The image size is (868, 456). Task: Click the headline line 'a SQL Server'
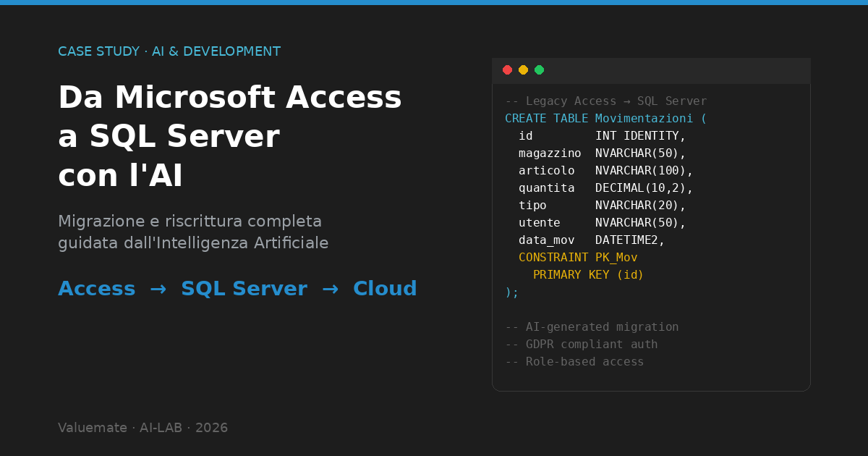tap(169, 137)
